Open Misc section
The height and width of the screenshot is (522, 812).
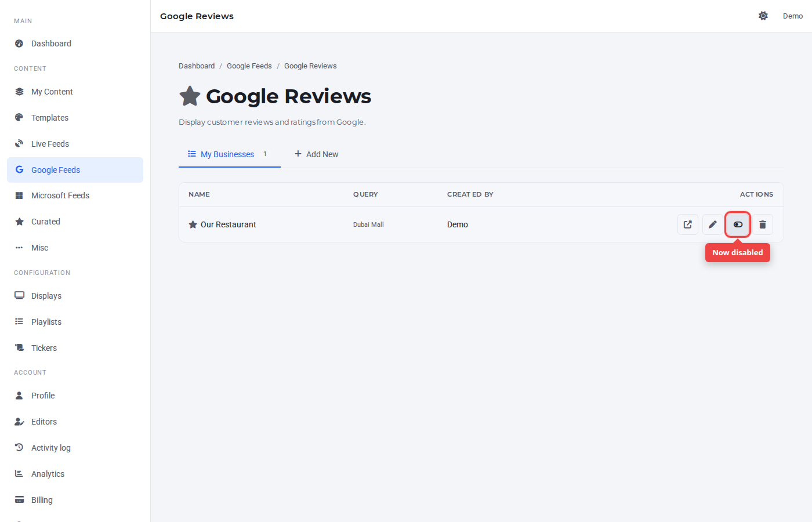click(x=75, y=248)
